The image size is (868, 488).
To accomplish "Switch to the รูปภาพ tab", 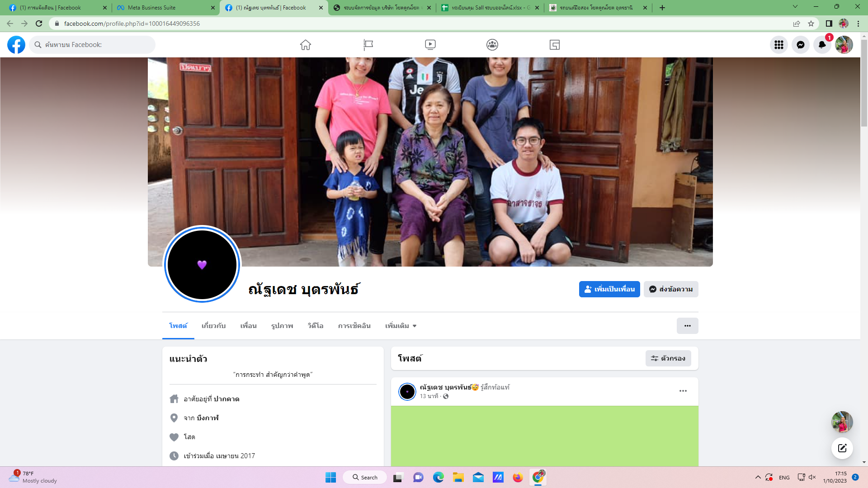I will (x=282, y=326).
